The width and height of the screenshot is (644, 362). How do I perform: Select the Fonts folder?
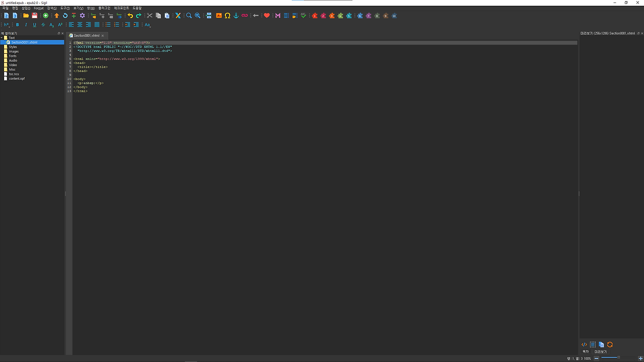[13, 56]
